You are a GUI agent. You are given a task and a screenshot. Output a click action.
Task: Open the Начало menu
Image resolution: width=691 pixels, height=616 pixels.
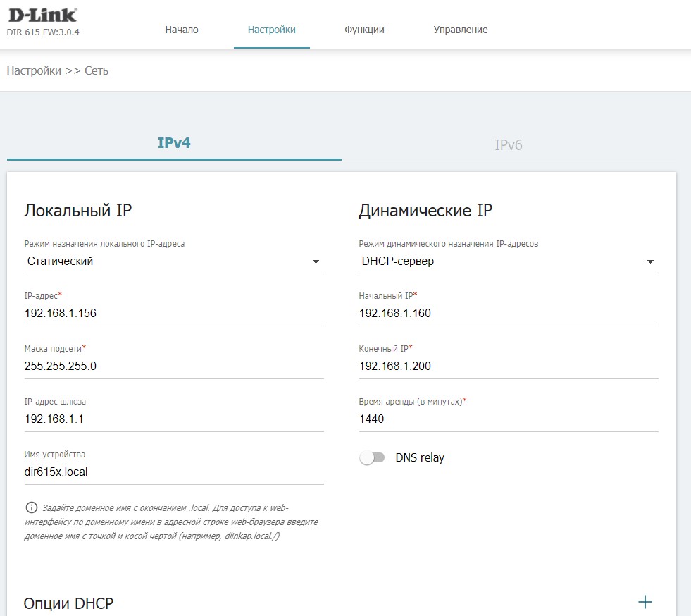pos(182,30)
